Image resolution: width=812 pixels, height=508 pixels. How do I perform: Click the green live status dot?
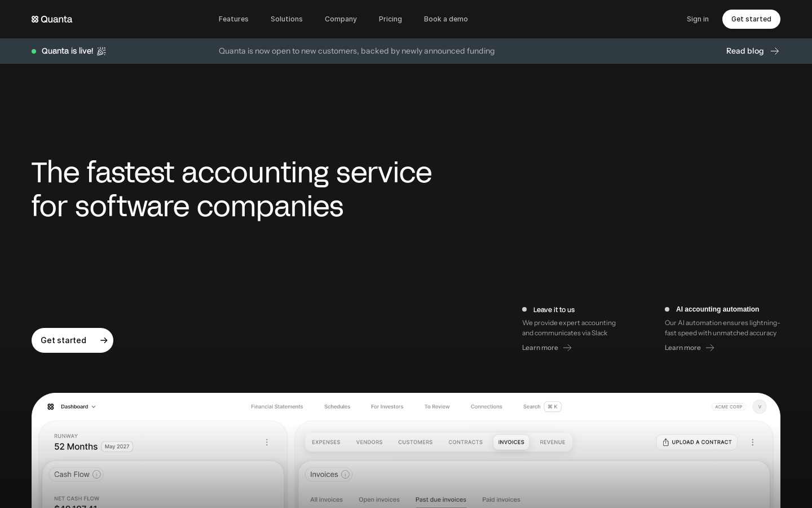click(x=34, y=51)
